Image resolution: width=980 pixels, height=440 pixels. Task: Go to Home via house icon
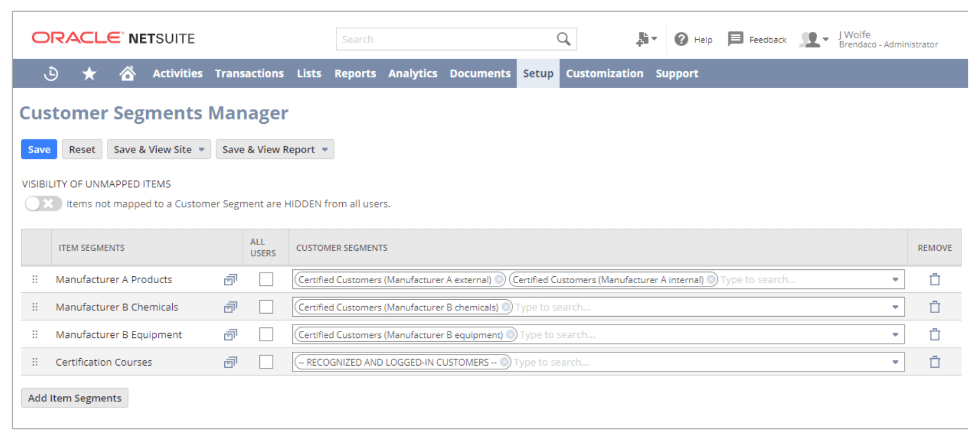127,73
